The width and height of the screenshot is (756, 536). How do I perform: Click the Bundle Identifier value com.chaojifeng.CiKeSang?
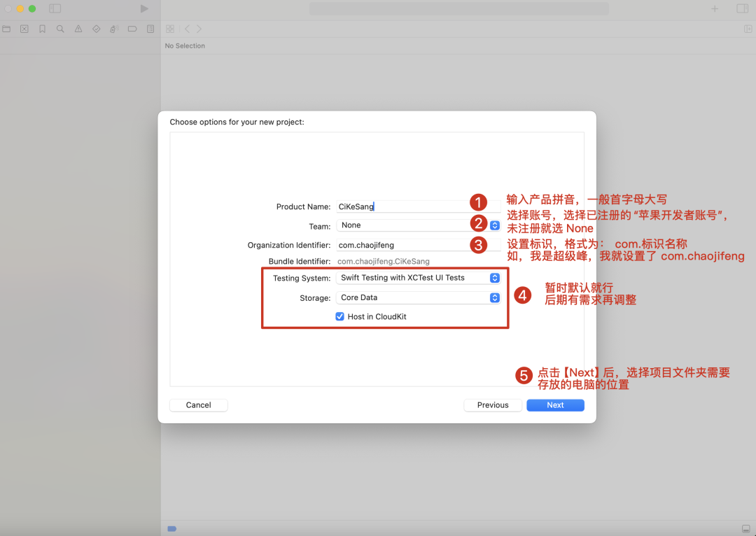[x=384, y=261]
